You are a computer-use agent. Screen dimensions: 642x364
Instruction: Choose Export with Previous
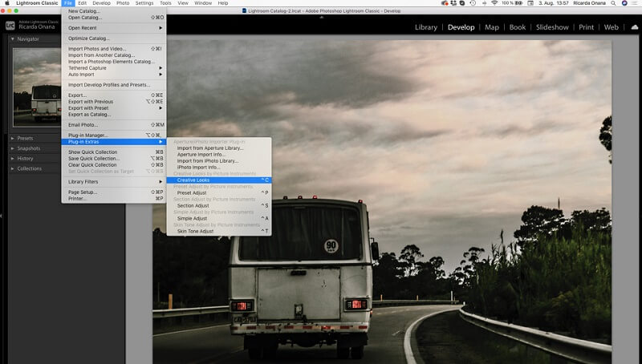tap(114, 102)
